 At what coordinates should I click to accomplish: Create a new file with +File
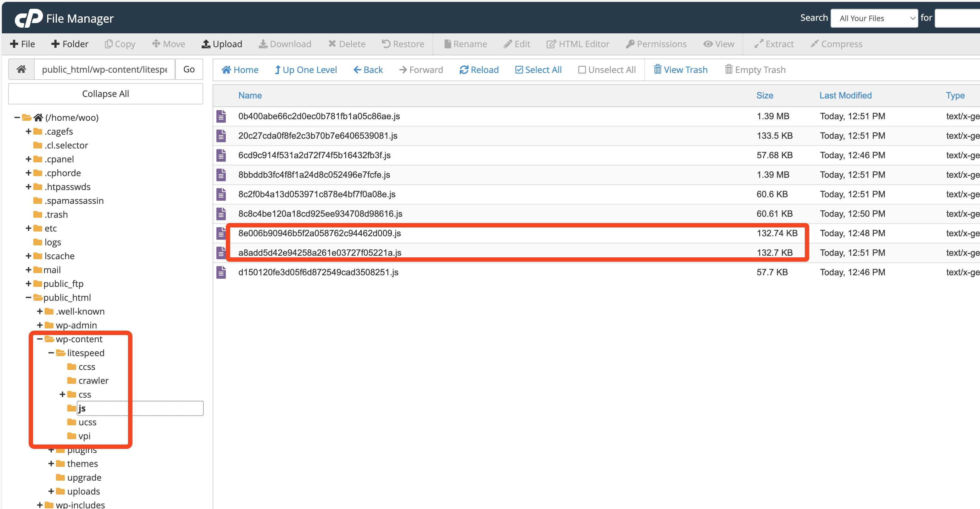pos(22,44)
